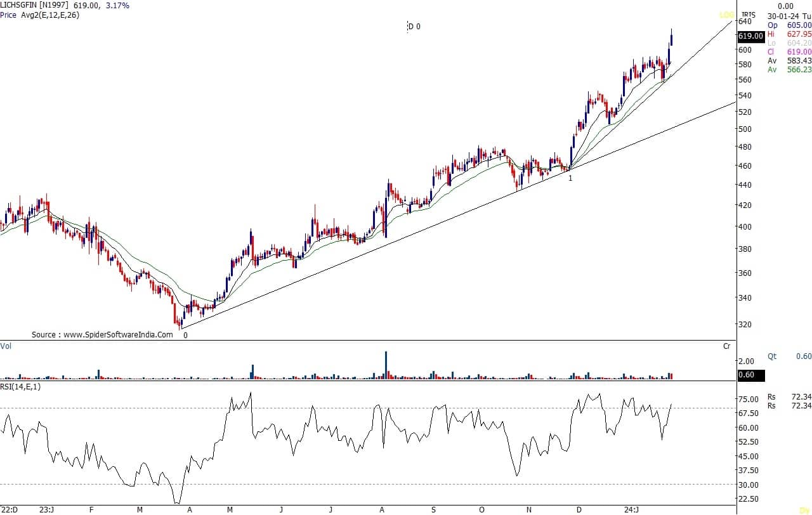This screenshot has height=515, width=812.
Task: Click the 2.00 volume axis label
Action: [746, 362]
